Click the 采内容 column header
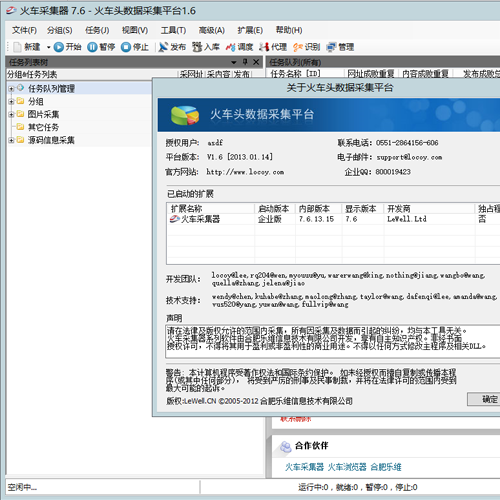The height and width of the screenshot is (500, 500). tap(218, 74)
